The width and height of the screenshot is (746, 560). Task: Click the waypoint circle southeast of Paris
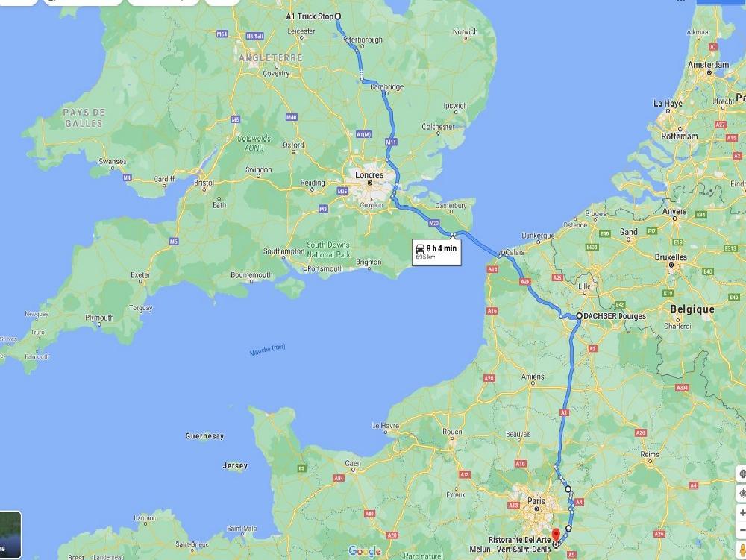(x=568, y=528)
